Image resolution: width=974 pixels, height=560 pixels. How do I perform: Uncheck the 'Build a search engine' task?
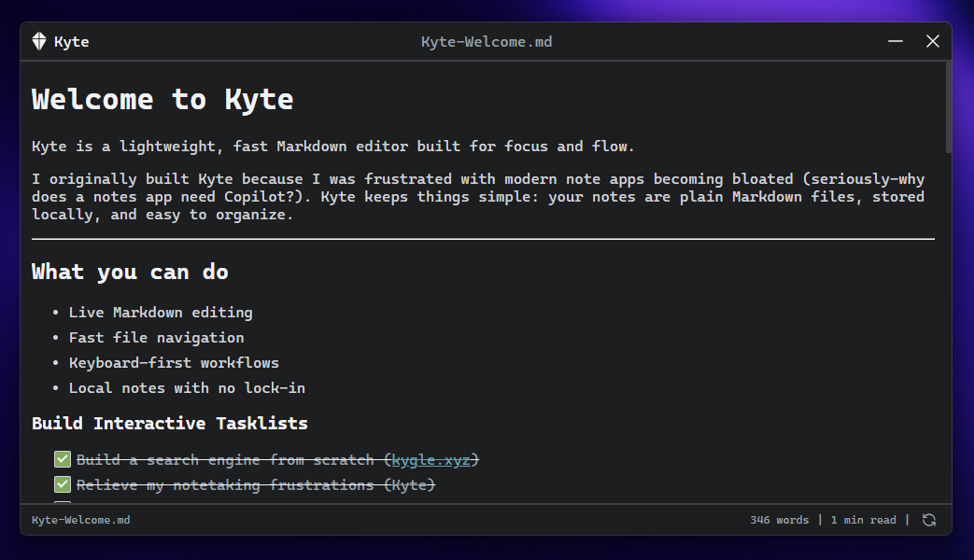[x=63, y=459]
